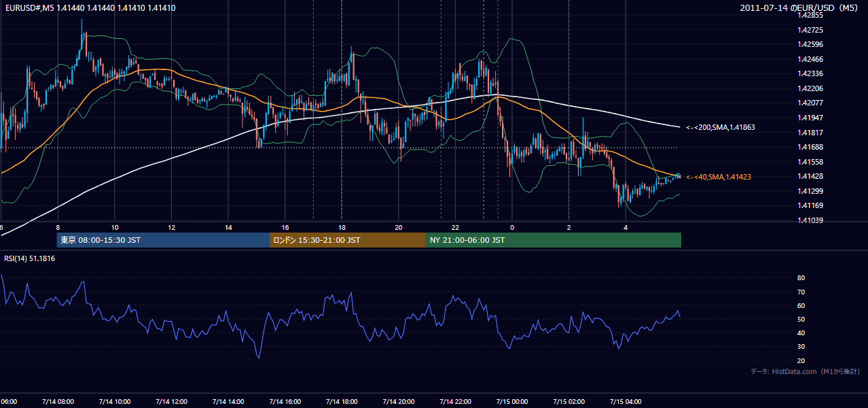The height and width of the screenshot is (408, 868).
Task: Click hour tick 10 under price chart
Action: 115,228
